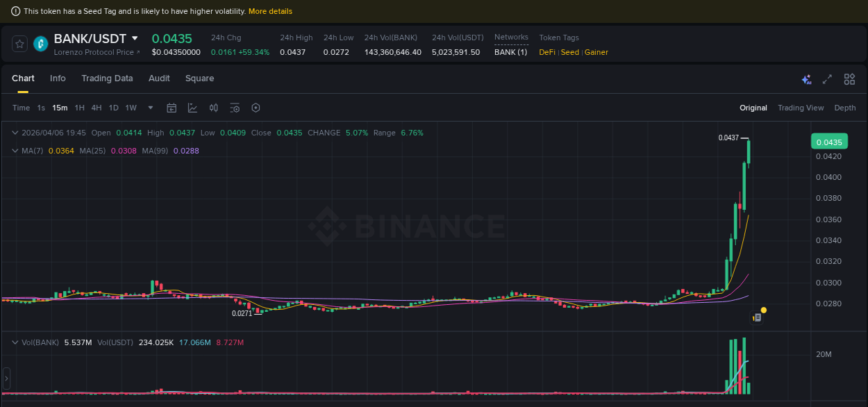Viewport: 868px width, 407px height.
Task: Click the $0.04350000 USD price text
Action: (176, 52)
